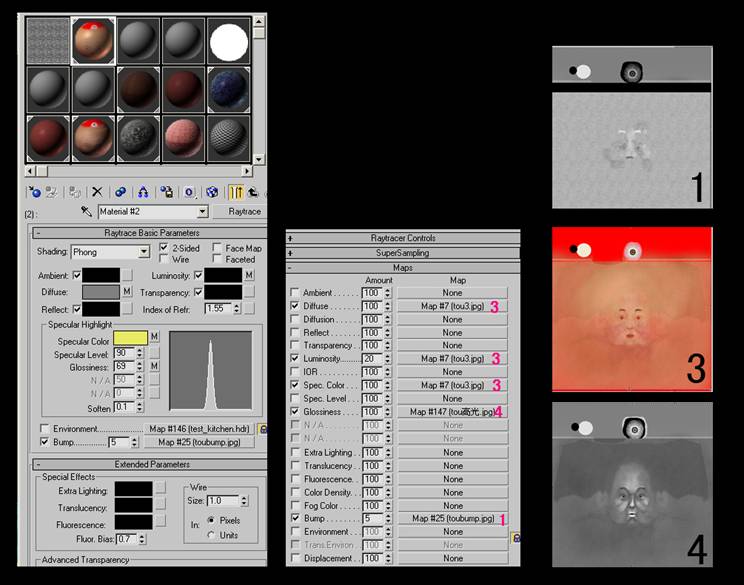Click the Get Material icon
The width and height of the screenshot is (744, 585).
(x=35, y=191)
